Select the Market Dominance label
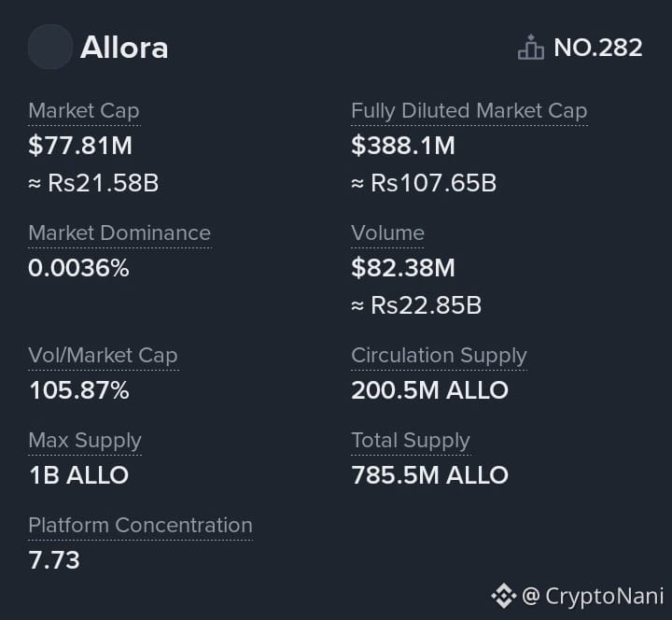Screen dimensions: 672x620 (119, 232)
